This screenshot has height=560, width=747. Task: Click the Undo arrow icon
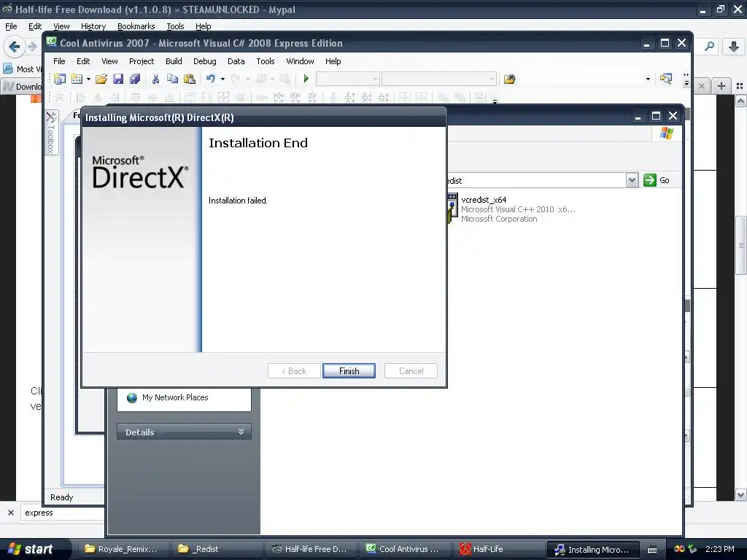coord(211,79)
